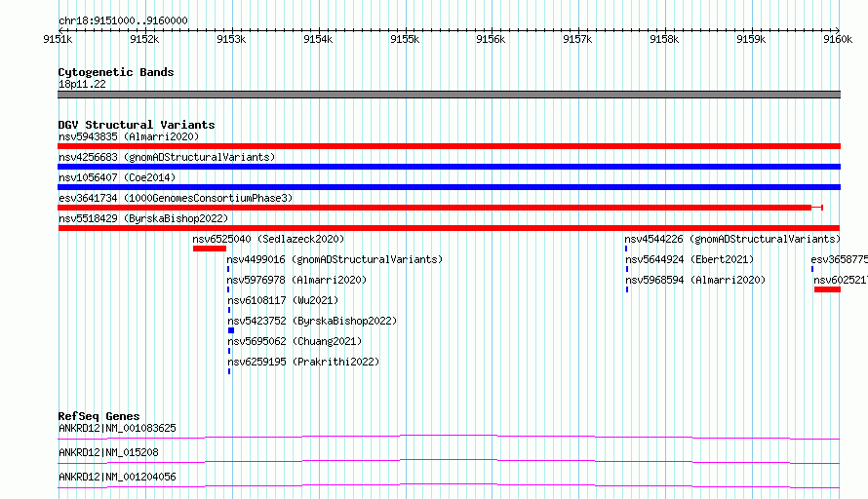Open nsv4544226 (gnomADStructuralVariants) label
868x499 pixels.
click(732, 239)
